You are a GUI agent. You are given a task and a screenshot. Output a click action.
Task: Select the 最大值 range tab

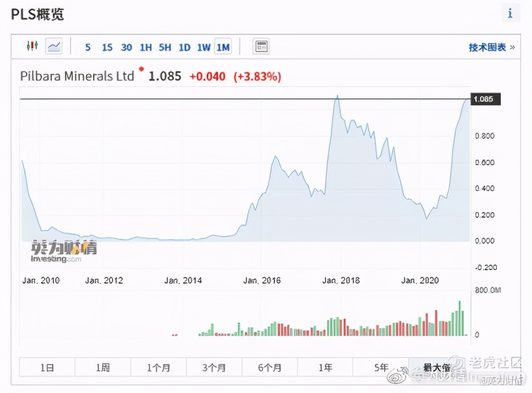437,367
